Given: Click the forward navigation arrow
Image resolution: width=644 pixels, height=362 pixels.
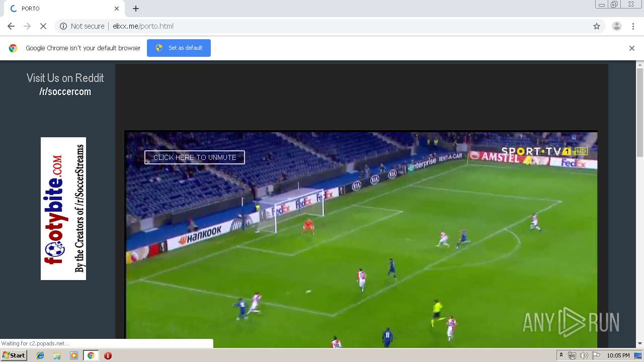Looking at the screenshot, I should pyautogui.click(x=27, y=26).
